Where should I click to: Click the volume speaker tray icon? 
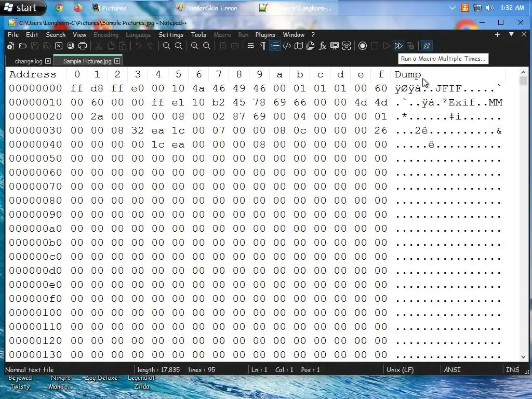[x=489, y=8]
